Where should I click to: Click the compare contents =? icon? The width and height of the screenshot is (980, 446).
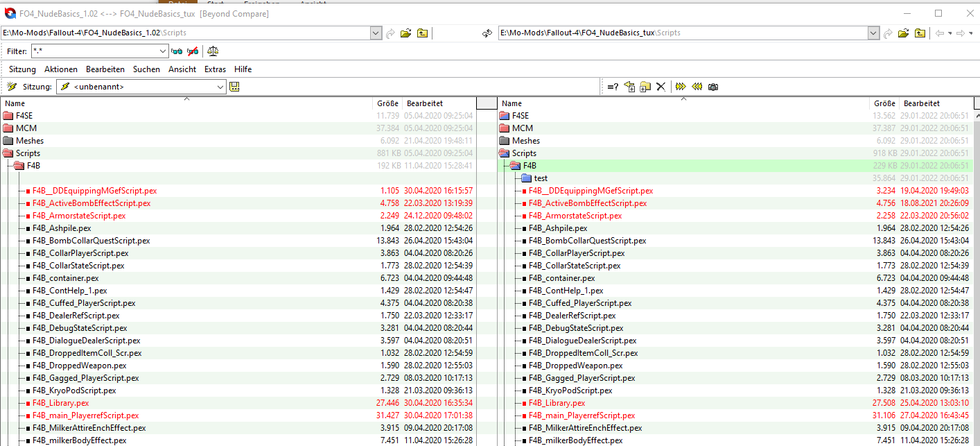click(x=613, y=87)
